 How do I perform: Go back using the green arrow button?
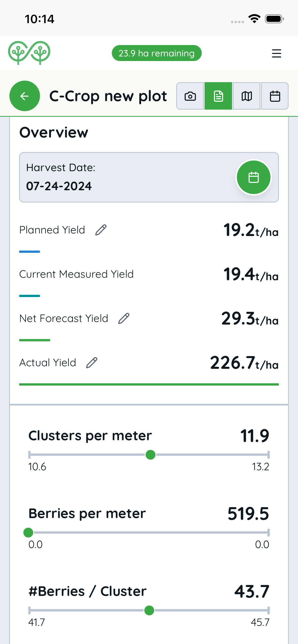coord(25,96)
